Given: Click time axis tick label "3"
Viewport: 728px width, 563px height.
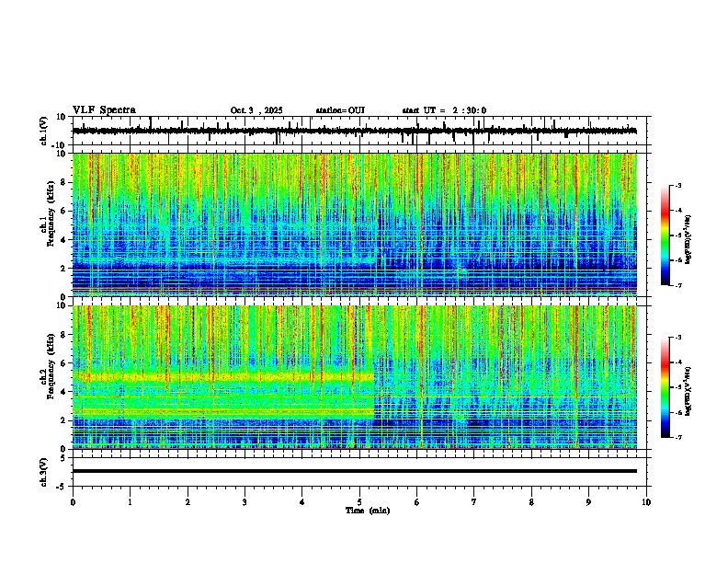Looking at the screenshot, I should [245, 502].
